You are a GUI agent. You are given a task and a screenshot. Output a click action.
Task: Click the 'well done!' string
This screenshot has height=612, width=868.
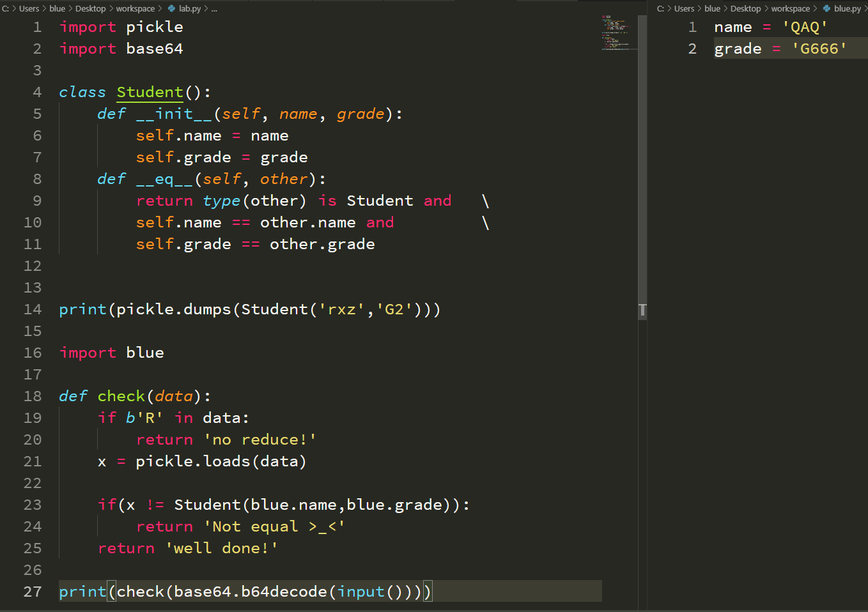pos(222,548)
